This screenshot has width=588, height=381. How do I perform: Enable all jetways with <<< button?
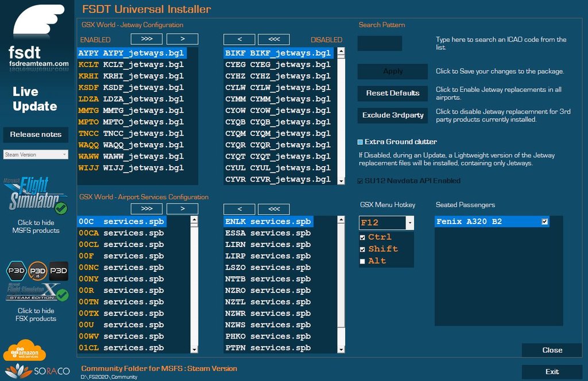[x=274, y=39]
